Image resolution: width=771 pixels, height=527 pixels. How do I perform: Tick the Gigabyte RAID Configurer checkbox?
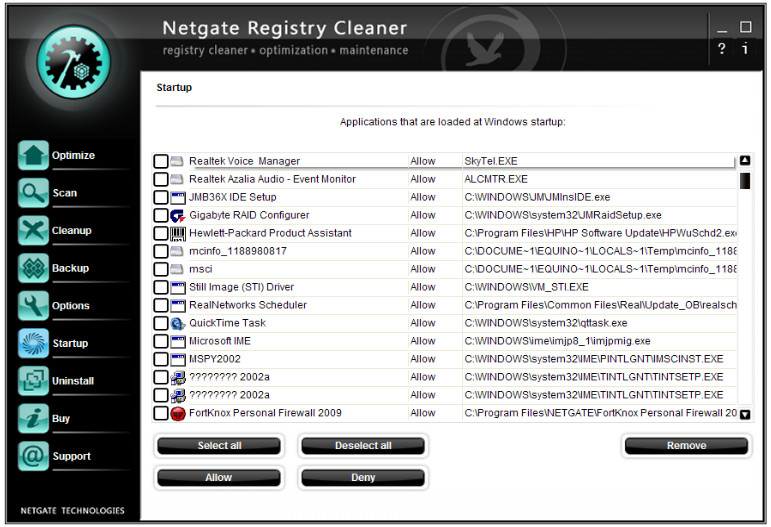click(x=161, y=215)
